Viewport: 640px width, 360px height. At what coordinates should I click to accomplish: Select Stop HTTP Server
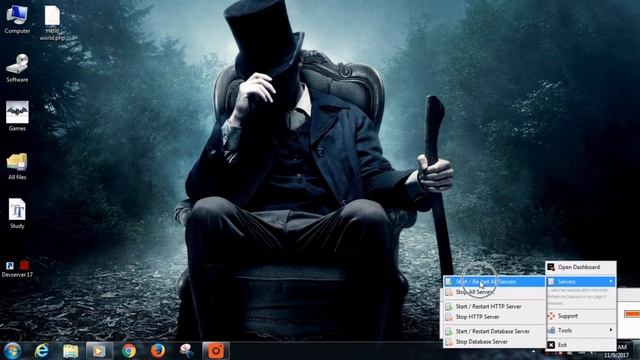coord(494,317)
